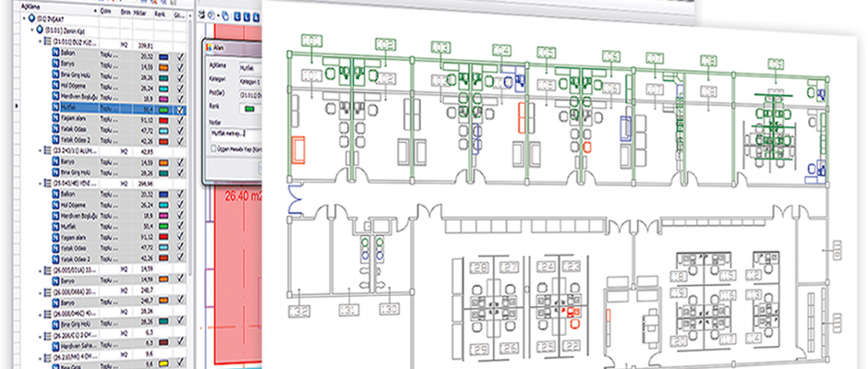Viewport: 868px width, 369px height.
Task: Uncheck visibility checkbox for highlighted Mutfak row
Action: [x=181, y=108]
